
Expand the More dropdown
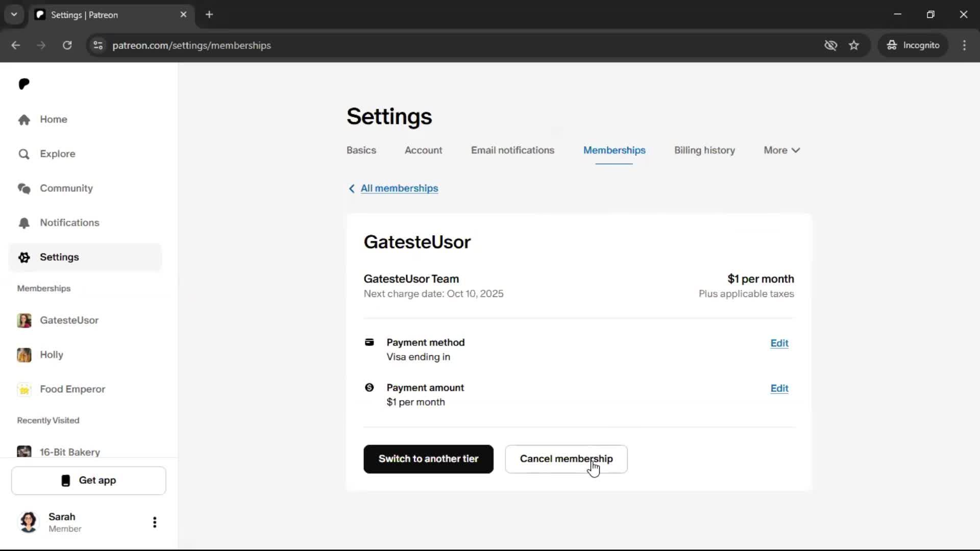click(x=781, y=151)
